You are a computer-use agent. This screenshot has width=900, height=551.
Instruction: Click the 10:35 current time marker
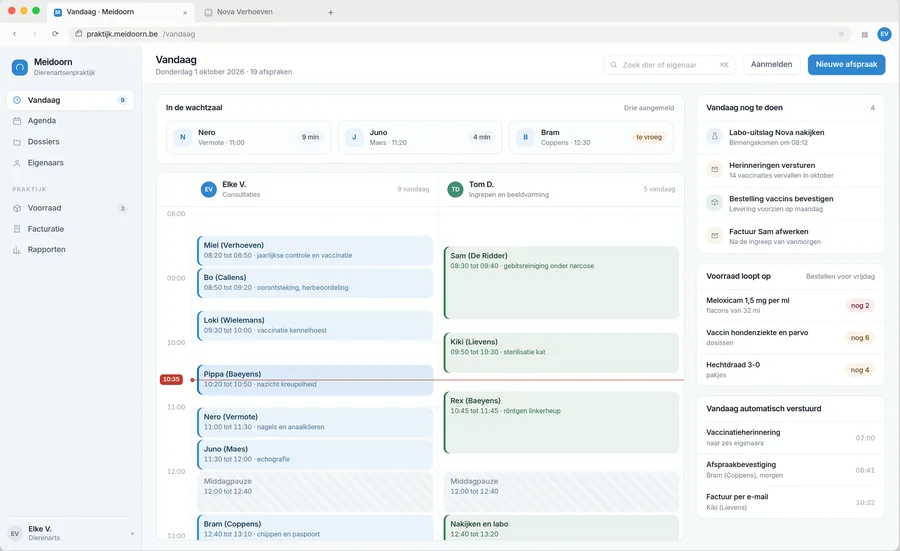point(171,379)
